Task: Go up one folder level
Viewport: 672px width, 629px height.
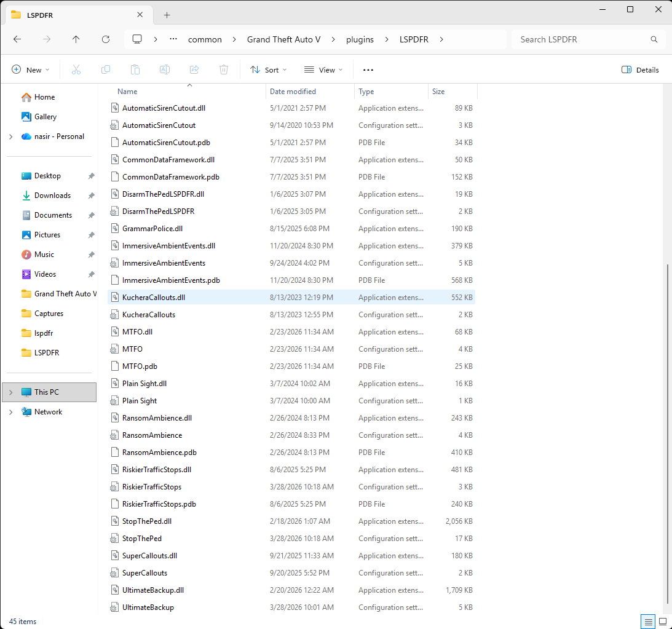Action: (76, 39)
